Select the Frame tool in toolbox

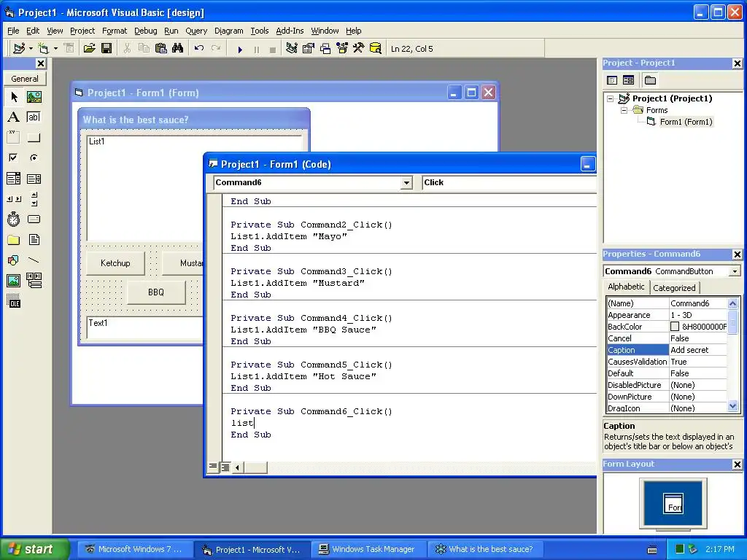tap(14, 138)
